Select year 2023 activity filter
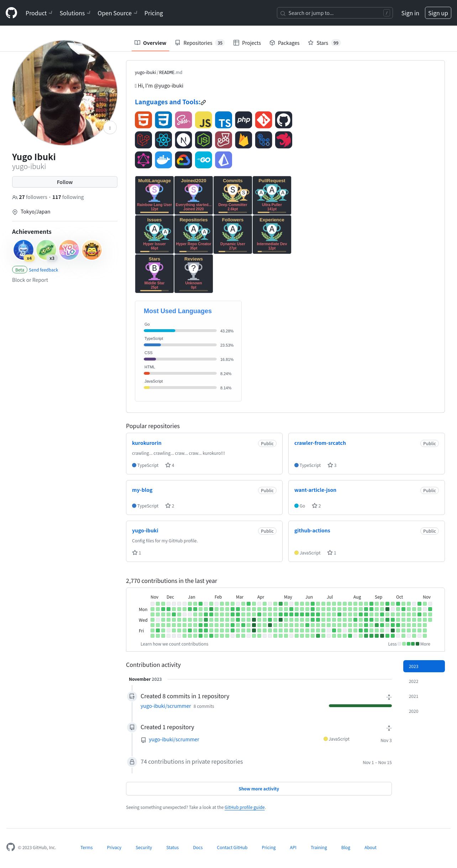Screen dimensions: 457x868 424,666
